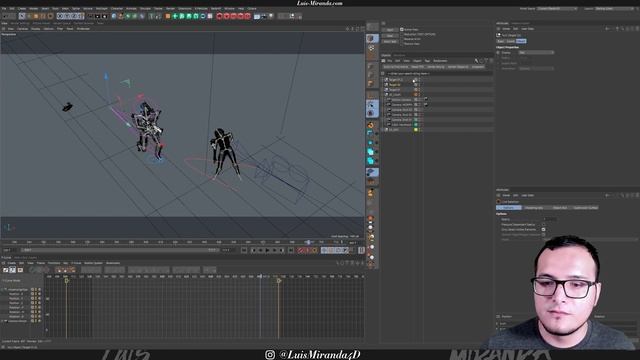Click the search magnifier icon in Object manager
640x360 pixels.
tap(476, 61)
